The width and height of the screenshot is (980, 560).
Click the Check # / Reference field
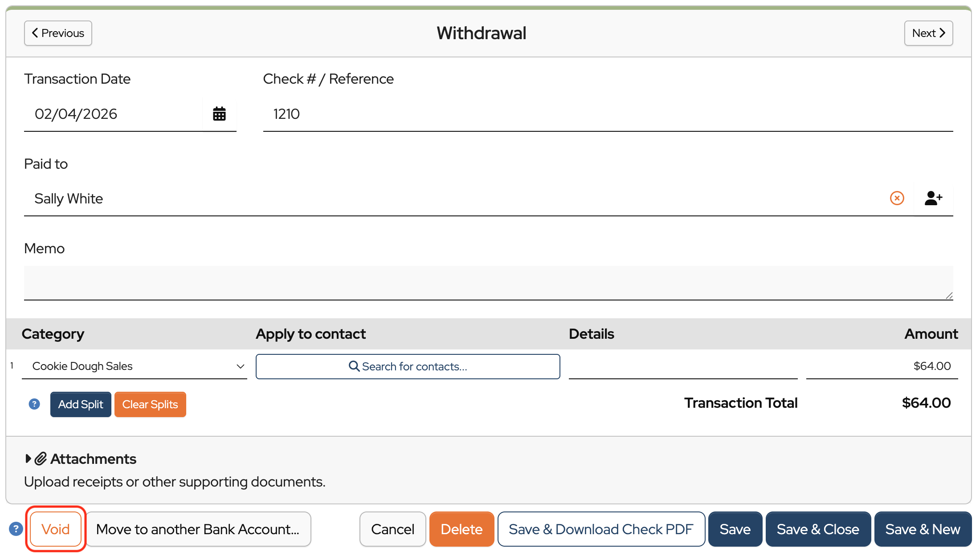pos(608,114)
